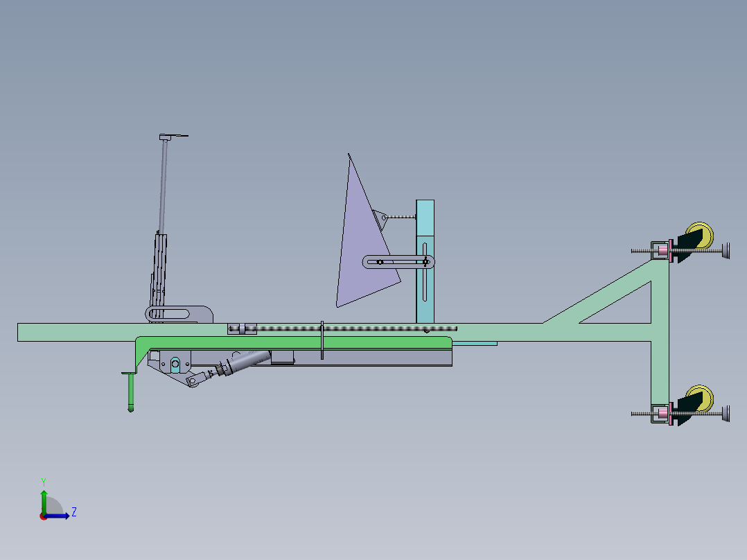Select the short threaded rod joining the plate and post
Viewport: 747px width, 560px height.
401,217
